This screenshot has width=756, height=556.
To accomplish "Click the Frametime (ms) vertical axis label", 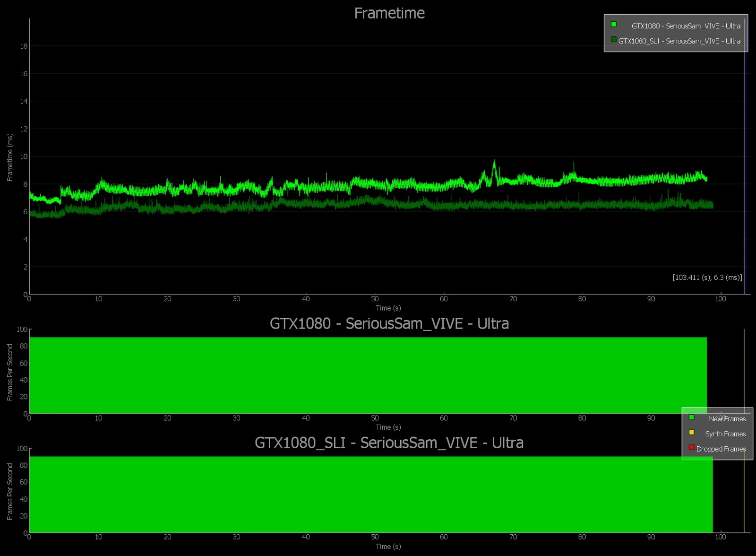I will point(10,157).
